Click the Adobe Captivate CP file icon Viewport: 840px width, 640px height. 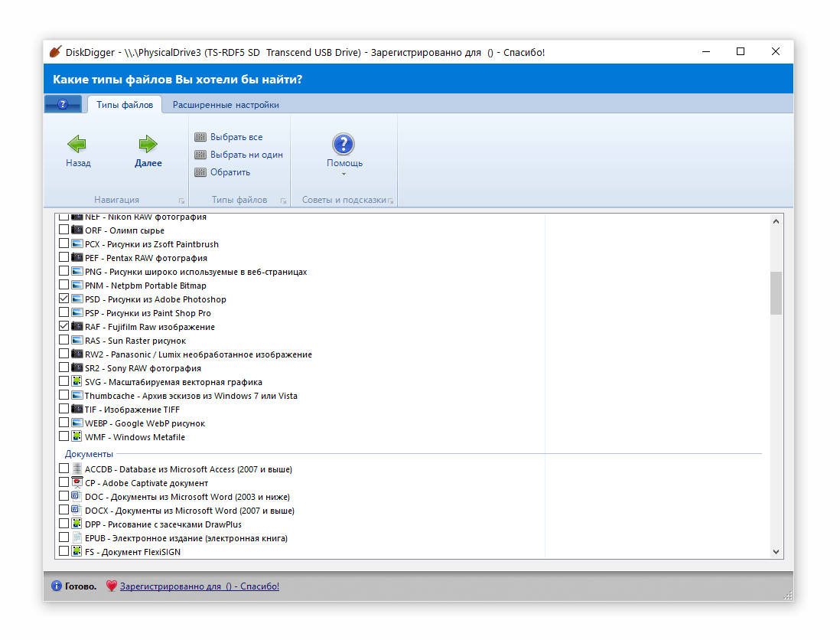77,482
